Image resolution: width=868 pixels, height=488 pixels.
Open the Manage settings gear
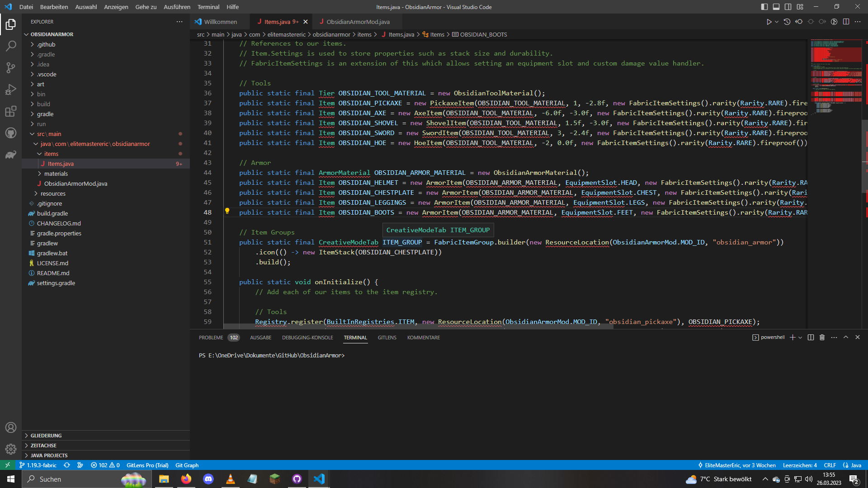click(x=11, y=449)
